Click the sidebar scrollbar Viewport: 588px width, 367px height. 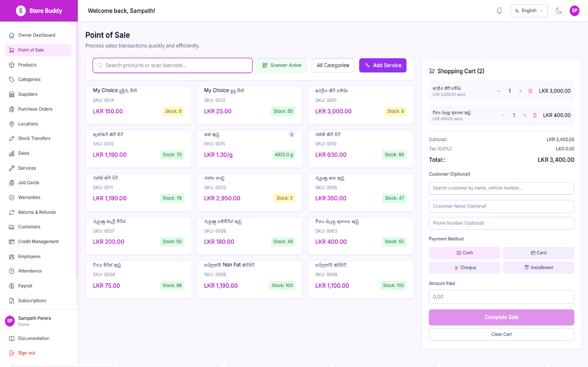coord(77,151)
